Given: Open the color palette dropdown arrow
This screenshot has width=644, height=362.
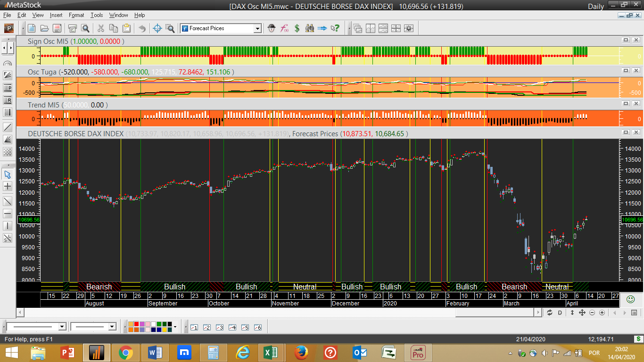Looking at the screenshot, I should pos(175,327).
